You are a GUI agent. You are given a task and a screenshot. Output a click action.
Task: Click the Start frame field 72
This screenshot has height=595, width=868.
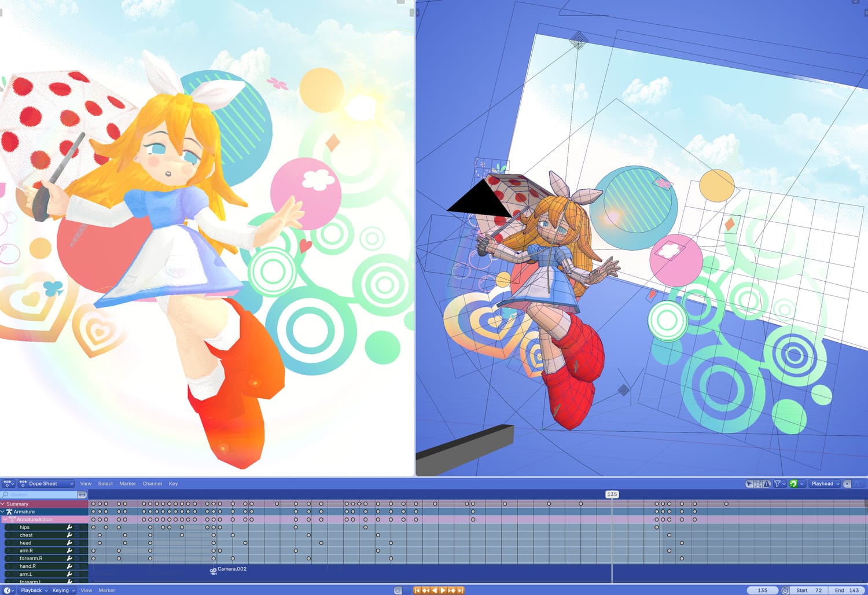point(809,590)
